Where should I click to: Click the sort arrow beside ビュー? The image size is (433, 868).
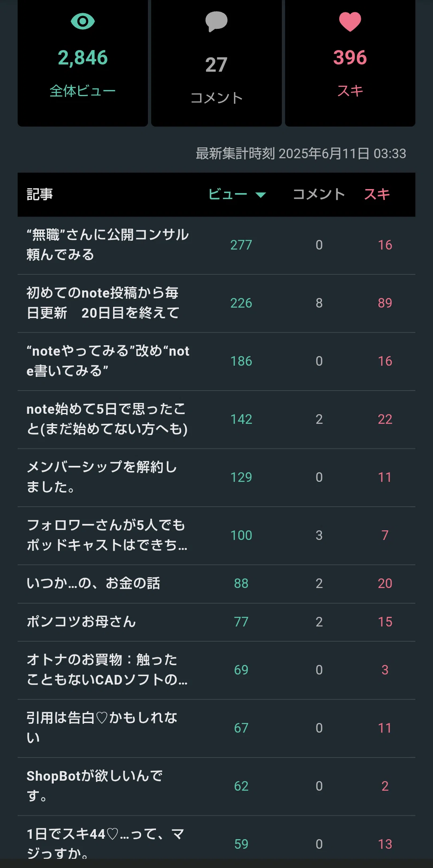click(x=261, y=195)
